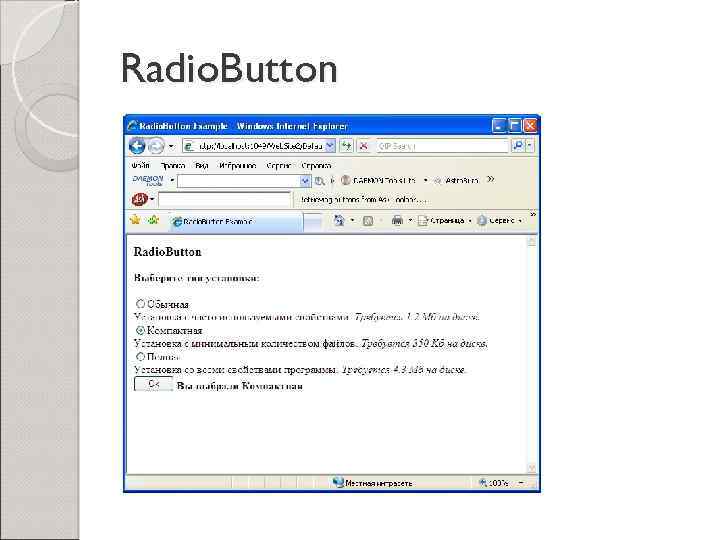The height and width of the screenshot is (540, 720).
Task: Select the Обычная radio button
Action: [141, 304]
